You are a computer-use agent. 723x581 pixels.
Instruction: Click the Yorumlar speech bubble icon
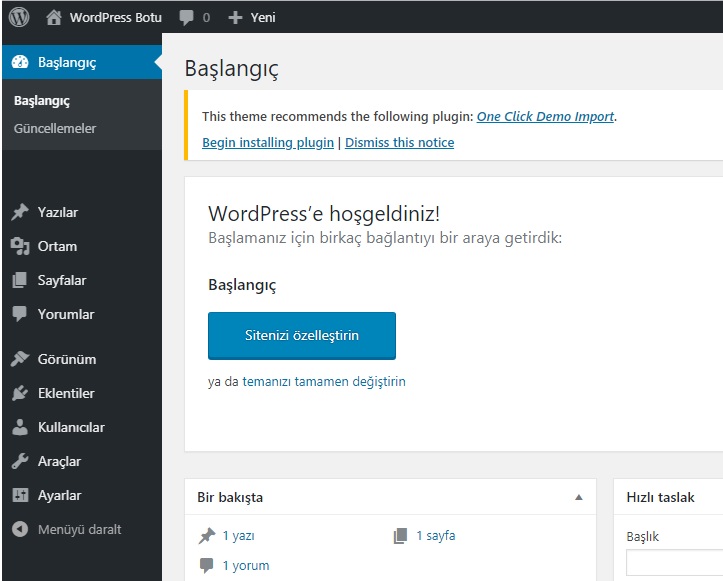(x=20, y=314)
